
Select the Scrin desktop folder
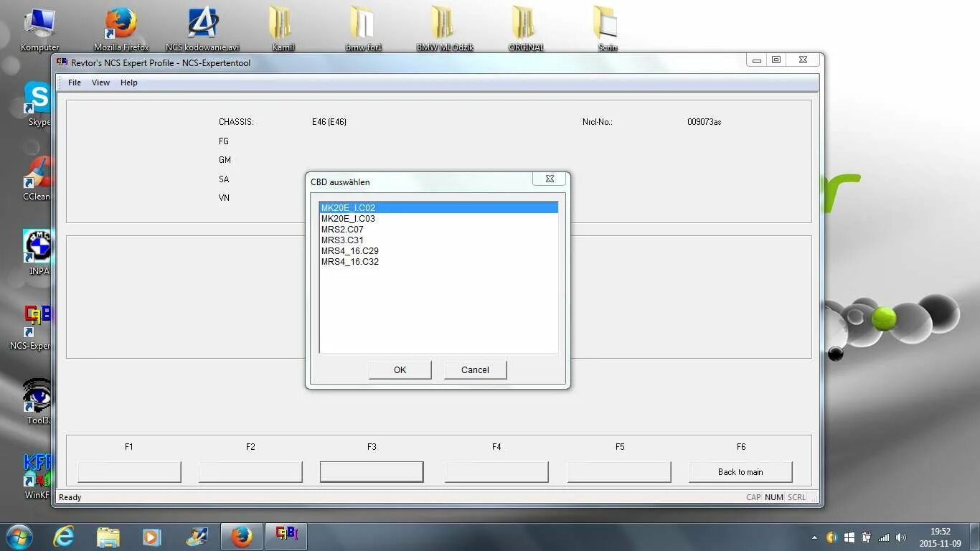[607, 29]
